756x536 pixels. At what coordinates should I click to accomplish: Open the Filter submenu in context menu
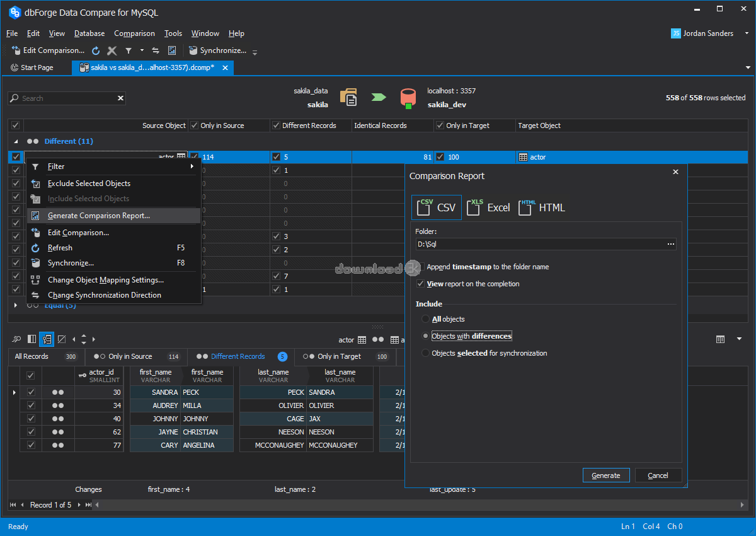coord(114,166)
